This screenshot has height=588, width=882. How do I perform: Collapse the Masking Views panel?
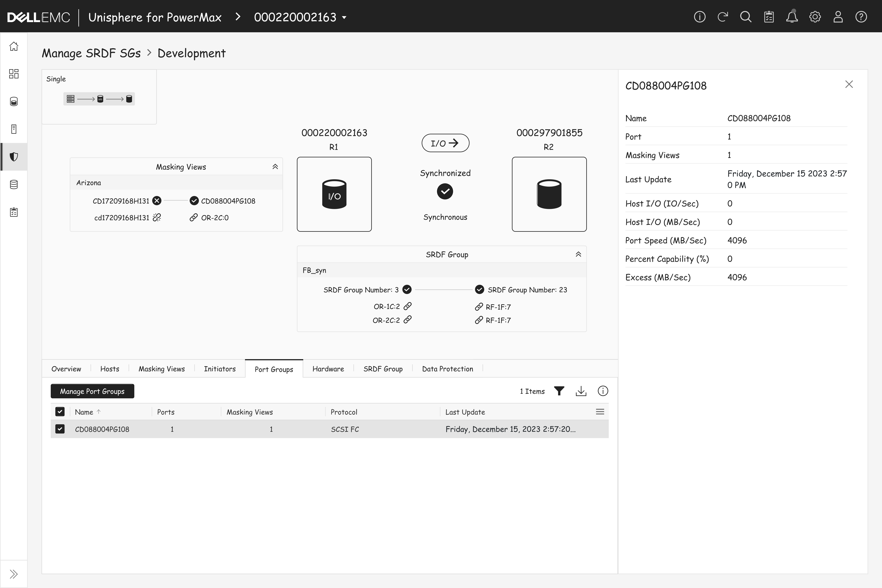tap(275, 167)
